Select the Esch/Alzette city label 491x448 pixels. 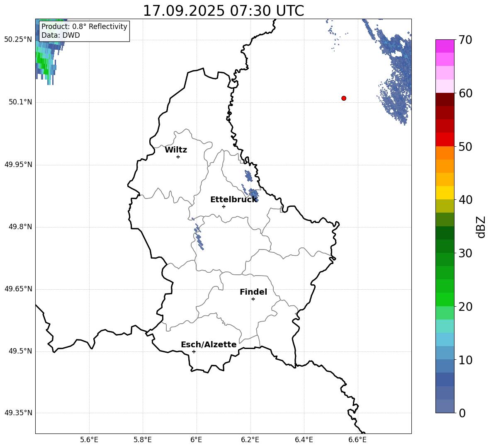[209, 344]
